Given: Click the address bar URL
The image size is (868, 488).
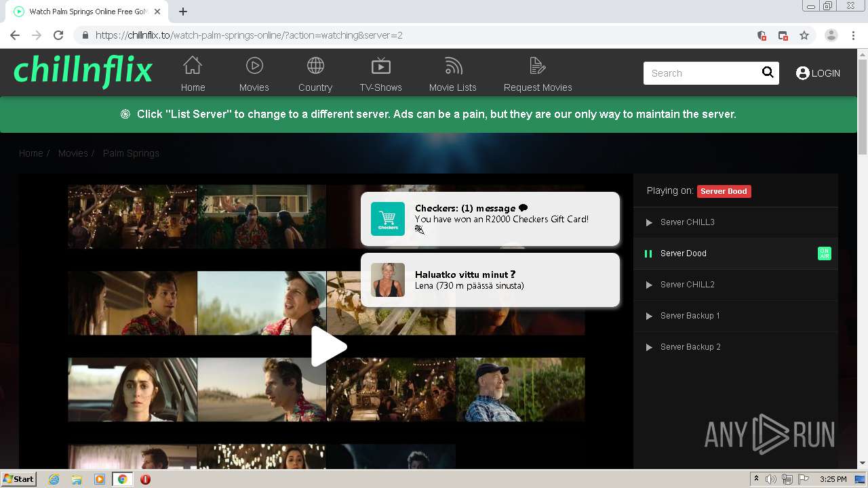Looking at the screenshot, I should coord(249,35).
